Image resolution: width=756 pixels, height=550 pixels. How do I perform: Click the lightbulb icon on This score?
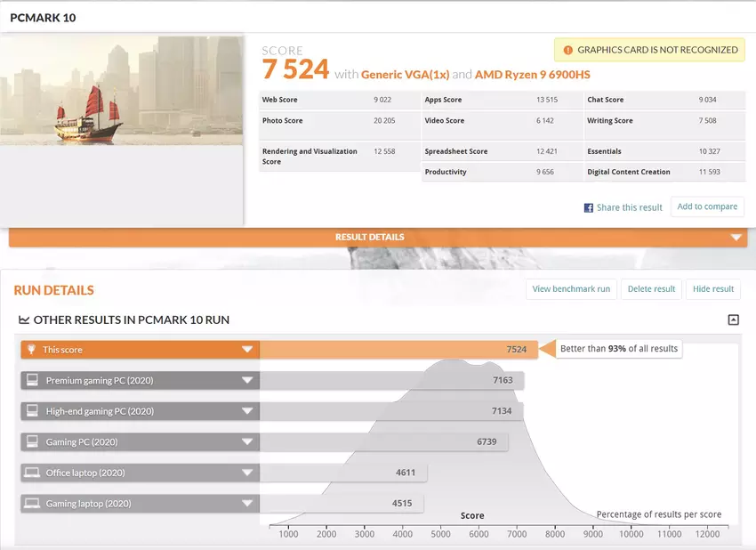(x=32, y=350)
